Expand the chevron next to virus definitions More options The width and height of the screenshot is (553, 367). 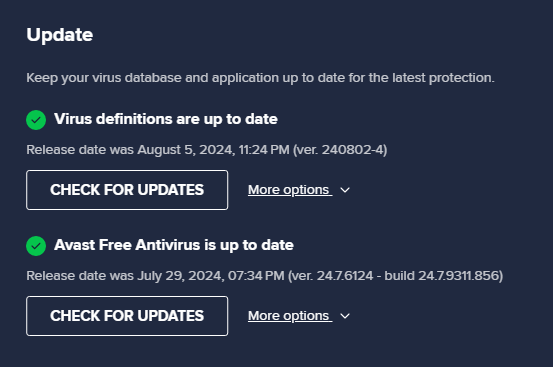[x=345, y=190]
